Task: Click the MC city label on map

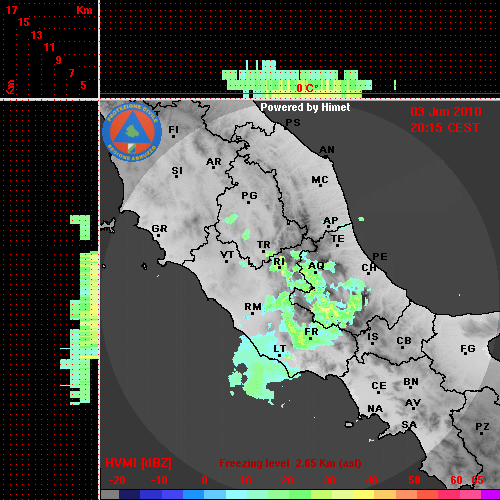Action: 320,180
